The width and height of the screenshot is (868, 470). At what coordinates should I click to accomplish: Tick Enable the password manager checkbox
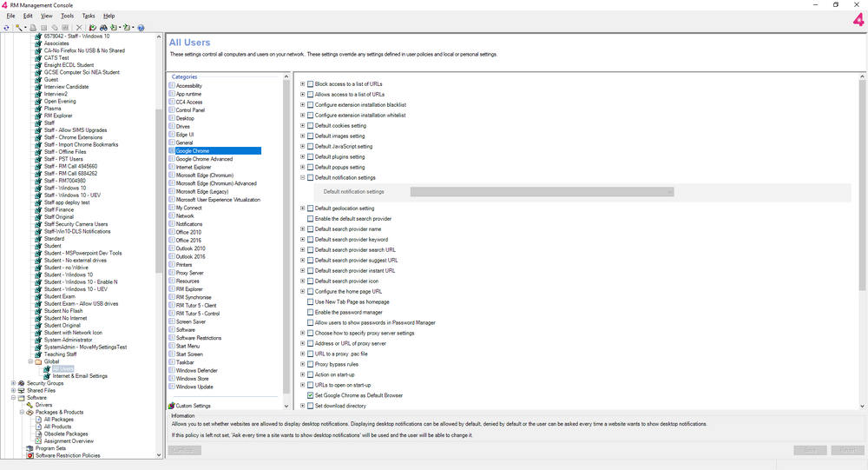click(310, 313)
